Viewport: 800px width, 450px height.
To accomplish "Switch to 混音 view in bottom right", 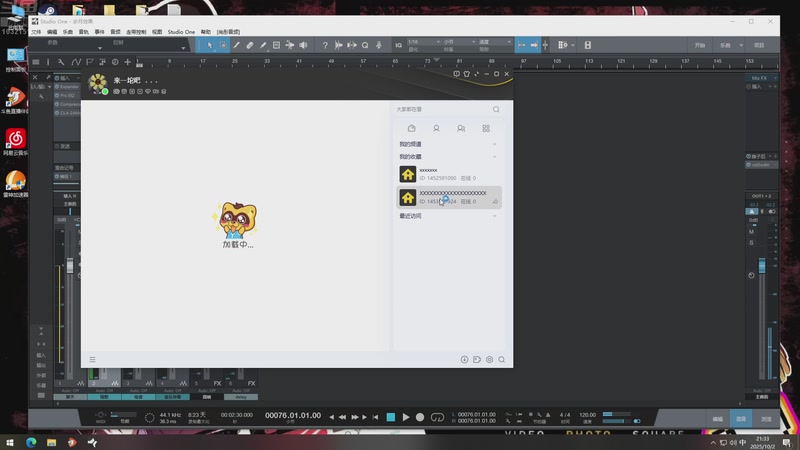I will click(x=741, y=419).
